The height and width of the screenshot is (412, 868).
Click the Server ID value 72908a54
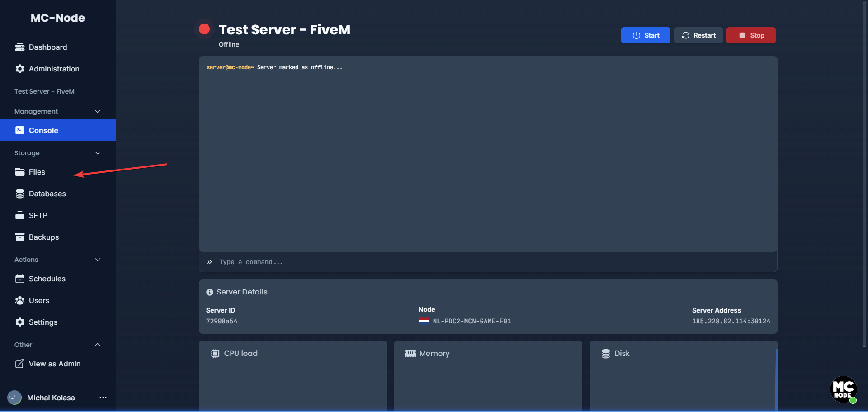pyautogui.click(x=222, y=321)
